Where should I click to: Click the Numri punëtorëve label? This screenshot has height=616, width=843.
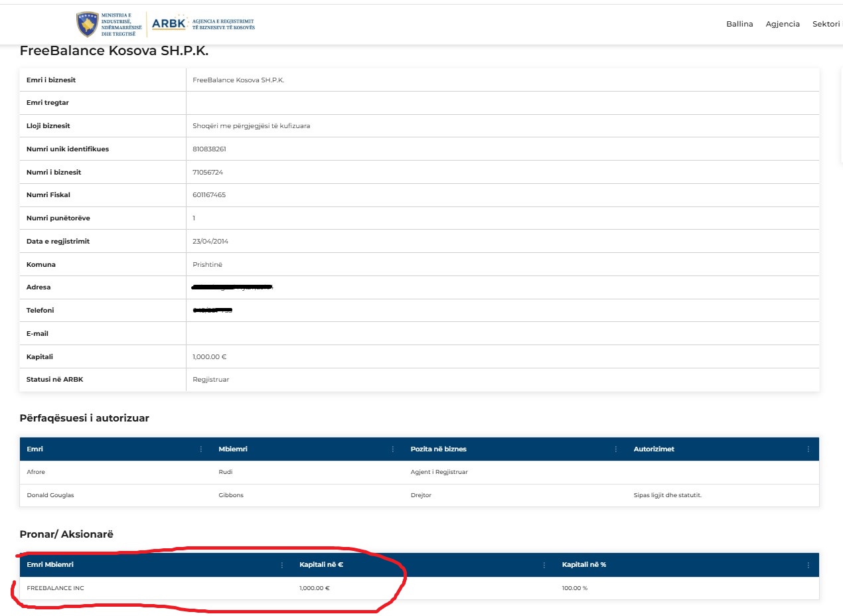[58, 218]
